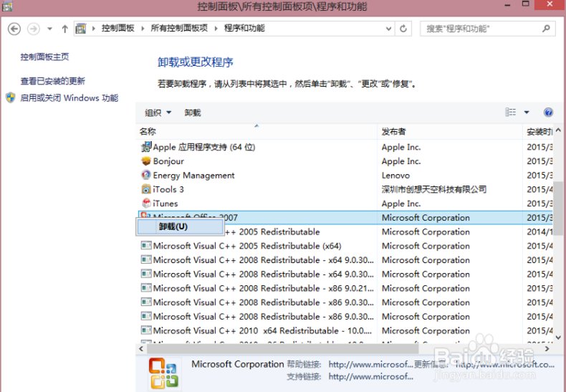566x392 pixels.
Task: Click the vertical scrollbar thumb
Action: coord(558,209)
